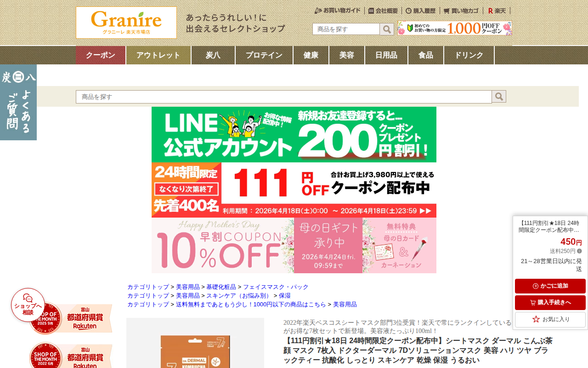Click the Dr.Dermal kombucha mask product image
The width and height of the screenshot is (588, 368).
click(x=195, y=343)
